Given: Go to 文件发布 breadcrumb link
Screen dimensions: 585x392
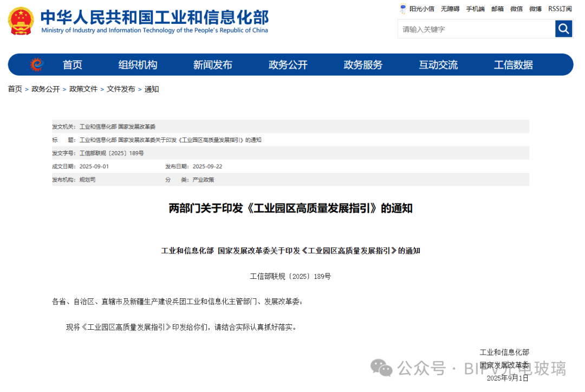Looking at the screenshot, I should pos(121,89).
